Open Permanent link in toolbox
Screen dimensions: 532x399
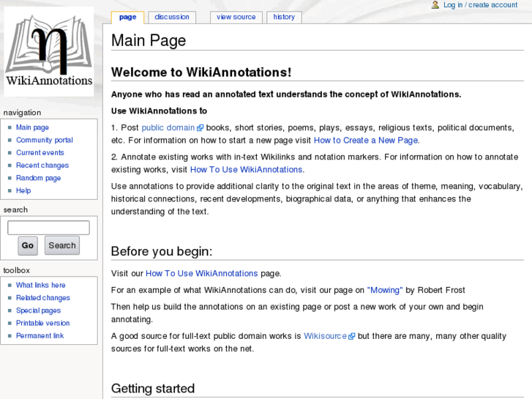point(40,335)
